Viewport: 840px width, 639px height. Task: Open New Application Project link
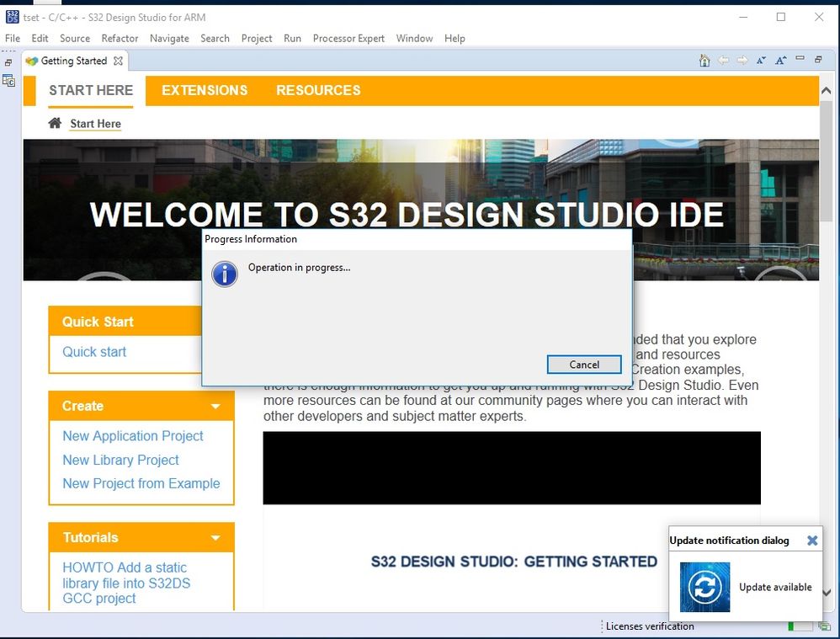pos(133,436)
